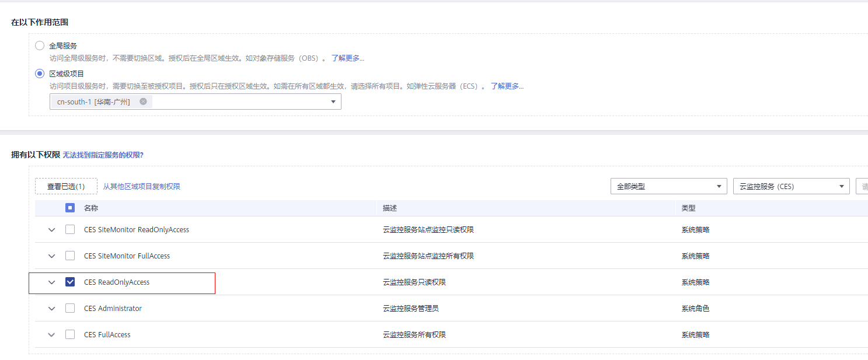The height and width of the screenshot is (360, 868).
Task: Check CES FullAccess checkbox
Action: (70, 335)
